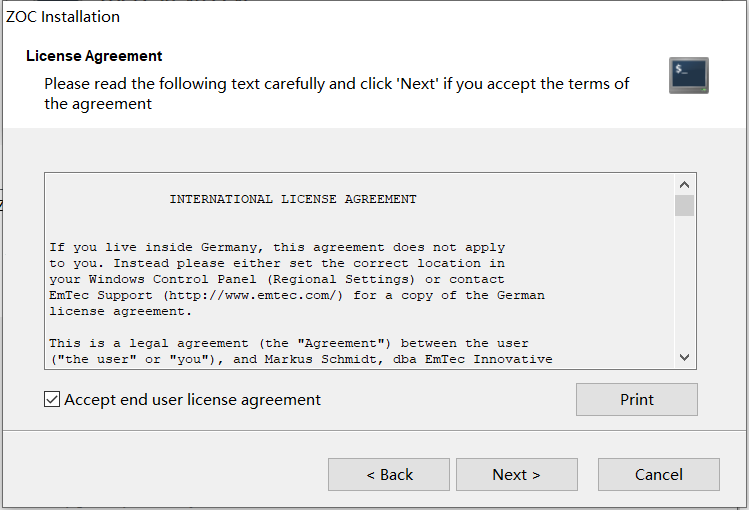Toggle Accept end user license agreement checkbox
The image size is (749, 510).
point(52,399)
